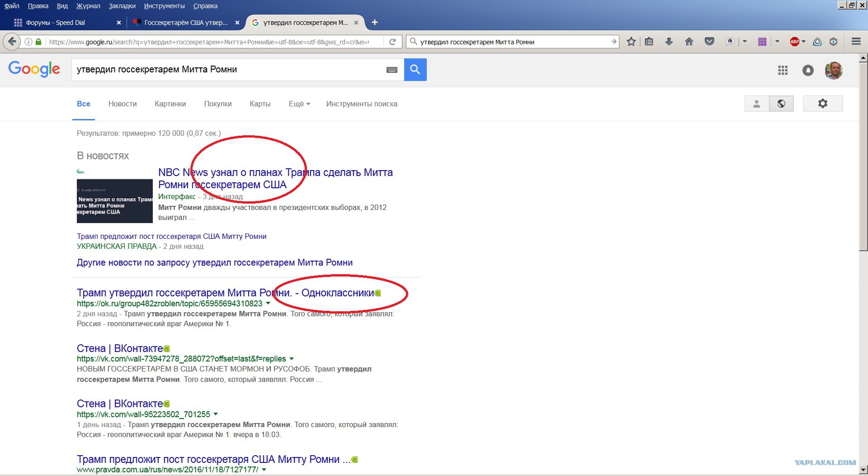Open the Журнал menu
This screenshot has width=868, height=476.
tap(88, 6)
